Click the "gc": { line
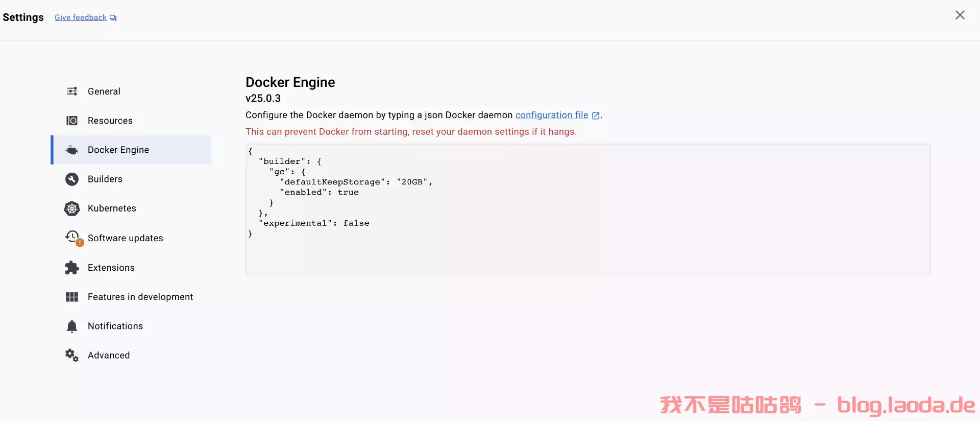The image size is (980, 421). click(x=287, y=172)
